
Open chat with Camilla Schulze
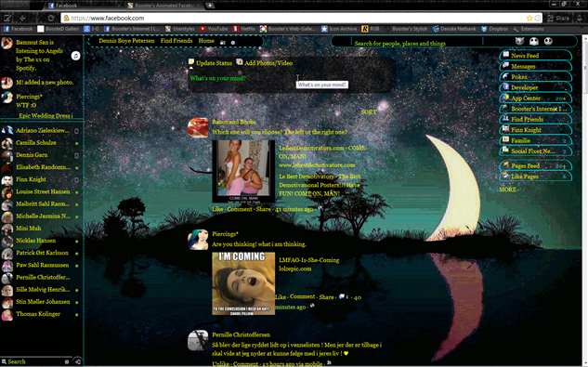(41, 142)
